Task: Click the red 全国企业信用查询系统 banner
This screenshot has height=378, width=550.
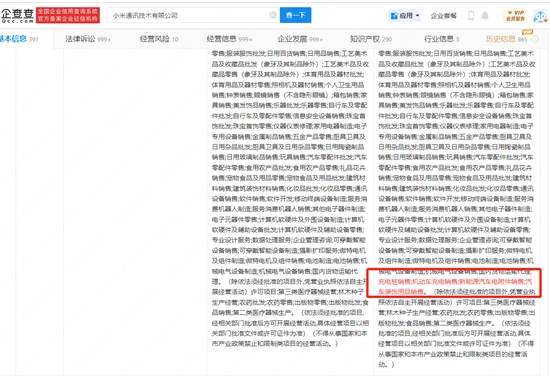Action: point(68,15)
